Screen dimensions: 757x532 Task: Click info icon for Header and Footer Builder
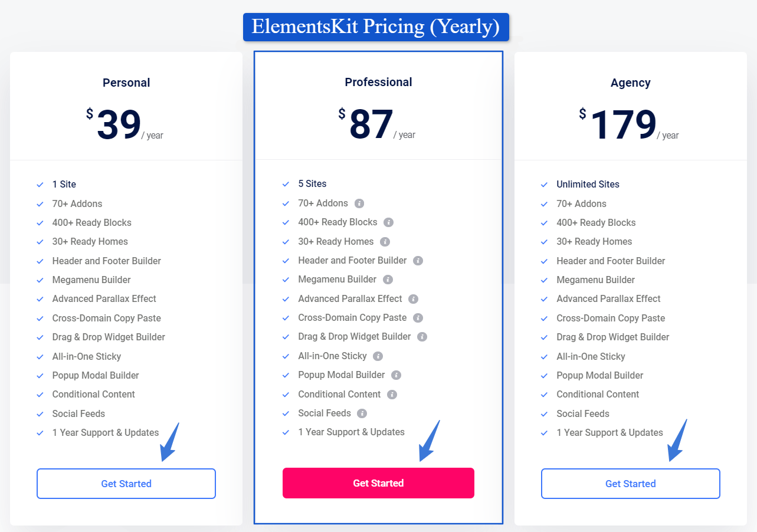click(418, 261)
